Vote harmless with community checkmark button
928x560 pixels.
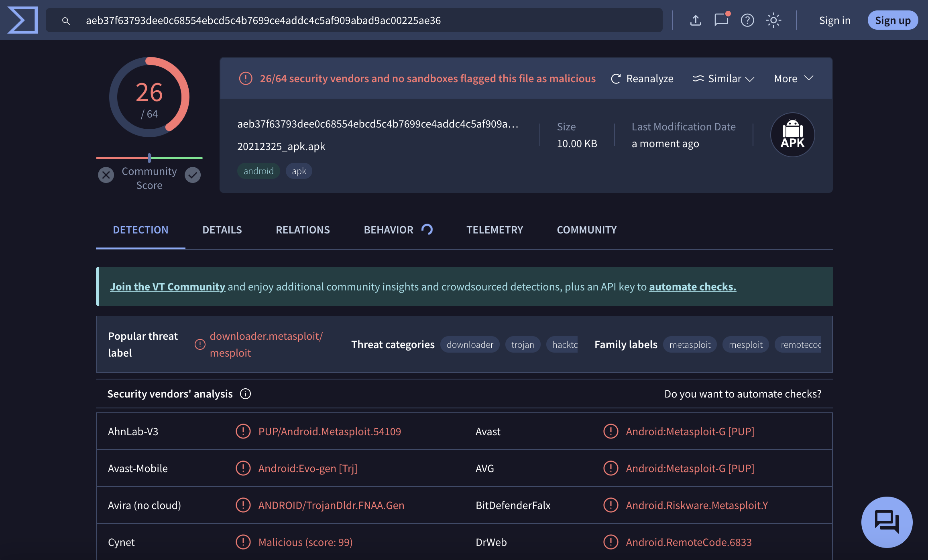(x=193, y=175)
